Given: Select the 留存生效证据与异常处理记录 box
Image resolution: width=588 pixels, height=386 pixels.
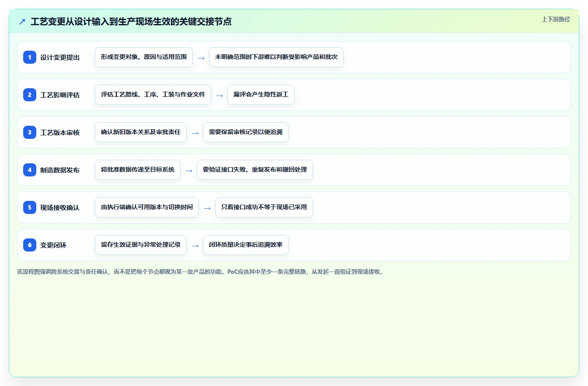Looking at the screenshot, I should point(141,245).
